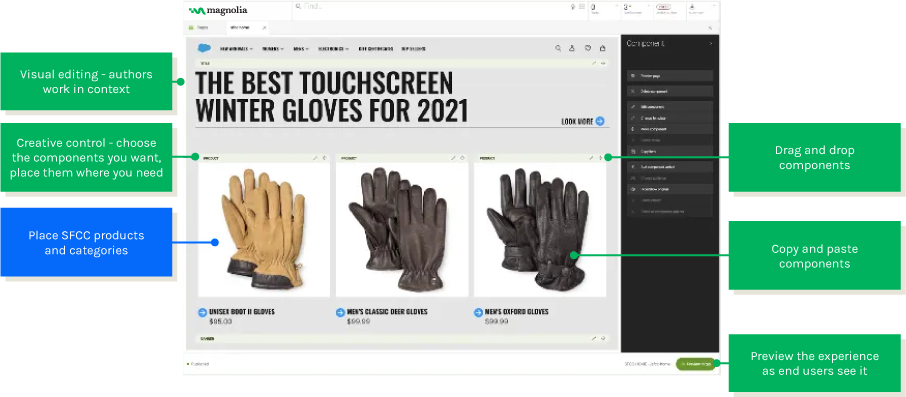Click the arrow icon beside Unisex Boot II Gloves
The width and height of the screenshot is (906, 397).
(x=202, y=312)
